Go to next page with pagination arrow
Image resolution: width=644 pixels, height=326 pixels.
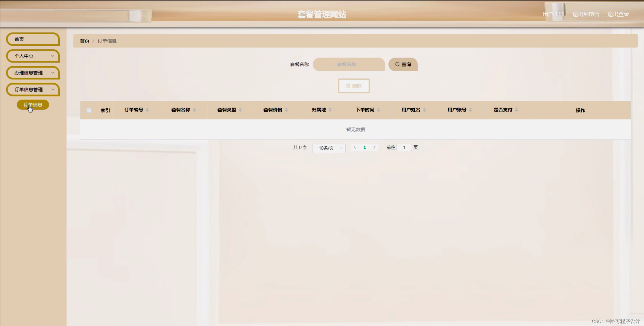(x=374, y=147)
